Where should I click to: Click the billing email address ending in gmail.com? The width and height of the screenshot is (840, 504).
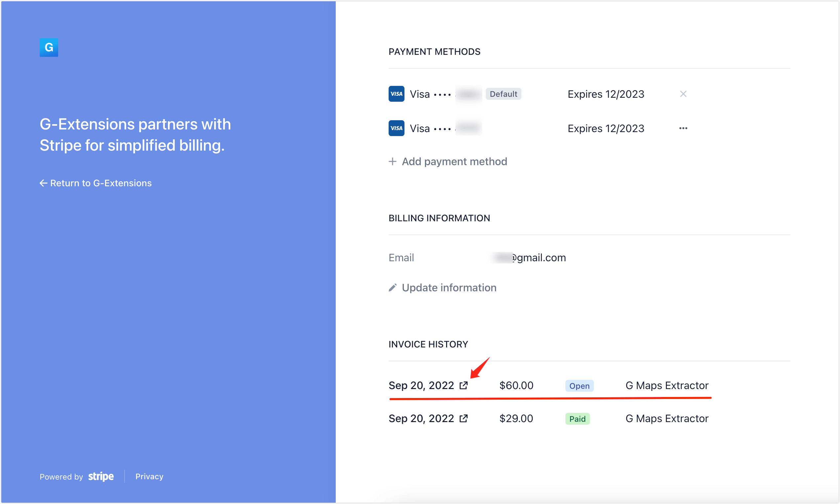tap(529, 258)
